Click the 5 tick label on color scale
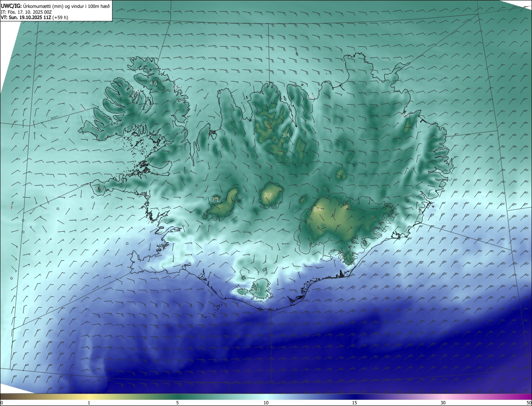This screenshot has height=406, width=532. click(x=177, y=403)
